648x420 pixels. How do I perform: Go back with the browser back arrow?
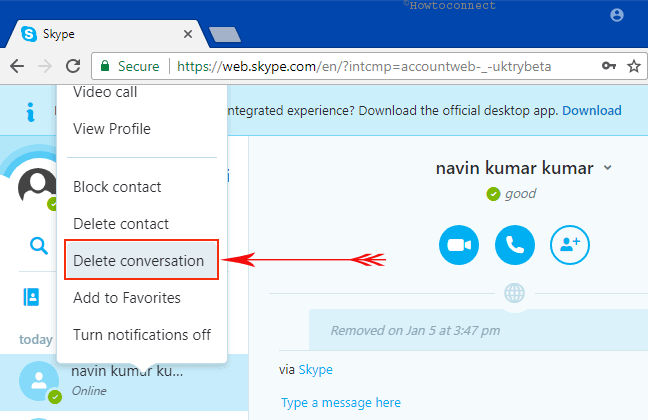click(17, 66)
